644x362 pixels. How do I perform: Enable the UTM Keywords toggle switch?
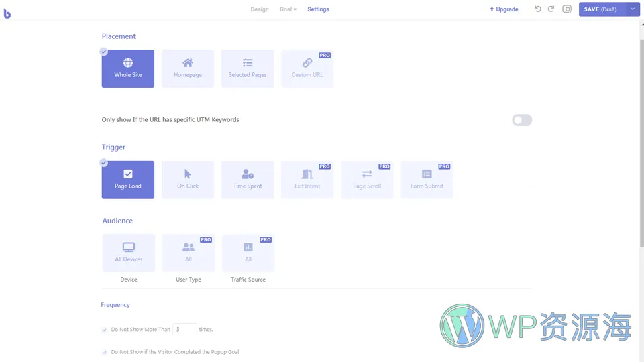tap(521, 120)
